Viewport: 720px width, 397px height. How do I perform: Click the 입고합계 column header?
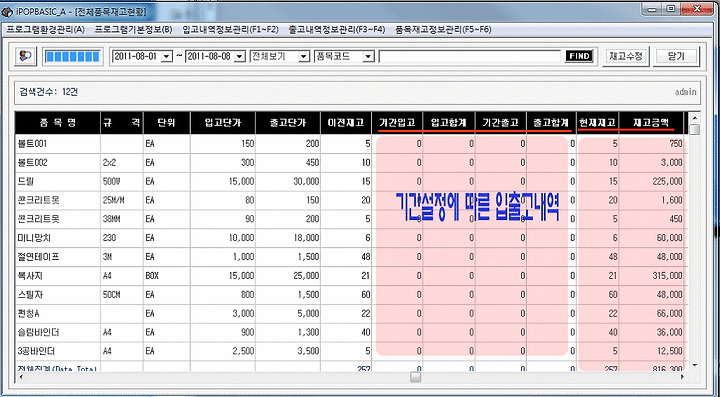click(x=449, y=123)
